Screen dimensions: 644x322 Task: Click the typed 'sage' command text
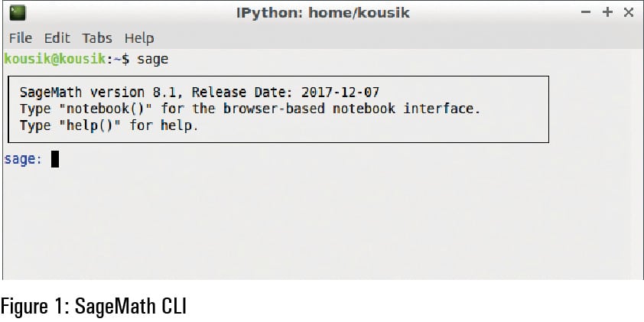tap(153, 59)
